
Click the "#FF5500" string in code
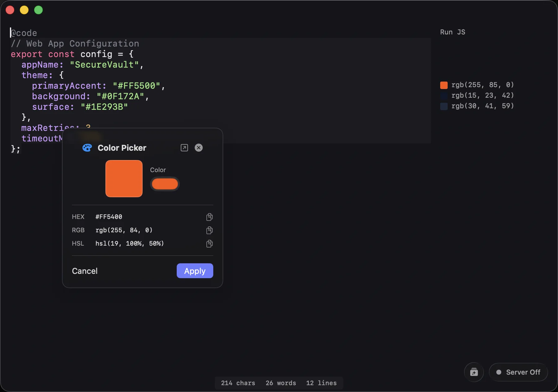(x=136, y=86)
